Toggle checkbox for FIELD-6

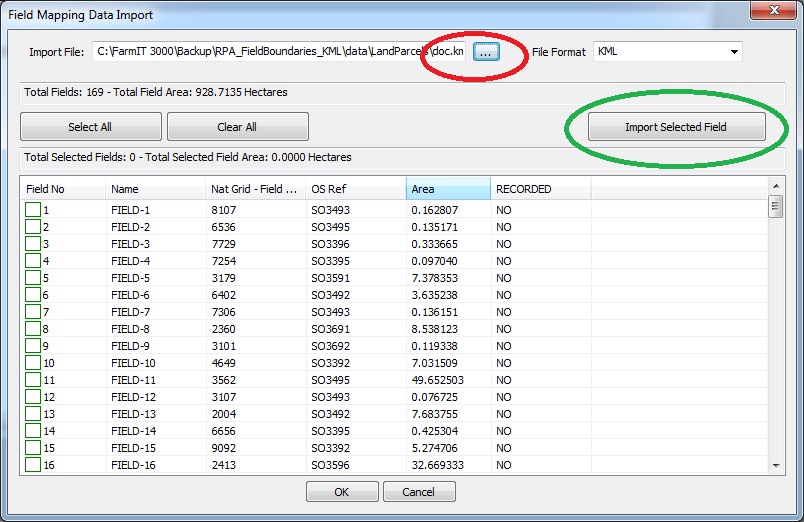[x=33, y=295]
